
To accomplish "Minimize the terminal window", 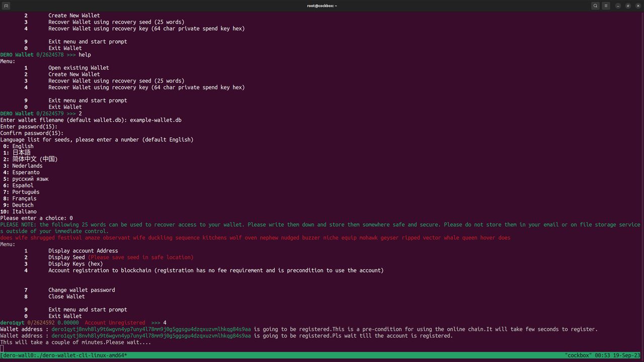I will (x=618, y=6).
